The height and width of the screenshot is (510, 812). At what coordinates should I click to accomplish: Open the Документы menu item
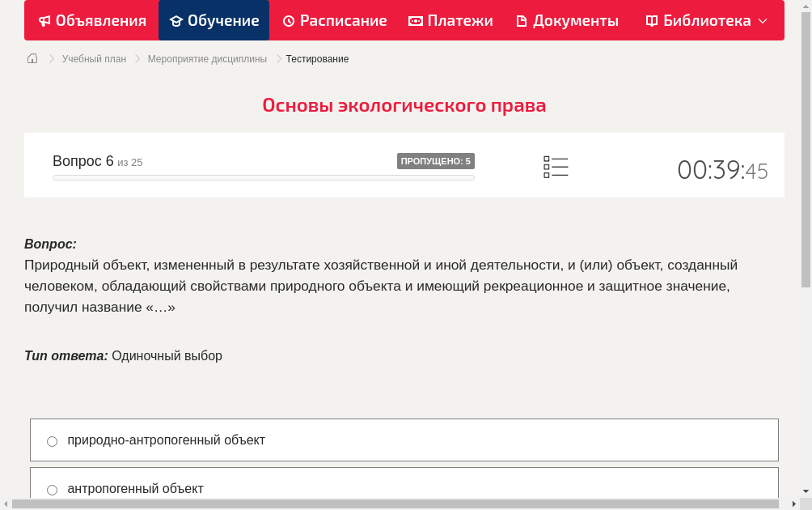[x=567, y=20]
